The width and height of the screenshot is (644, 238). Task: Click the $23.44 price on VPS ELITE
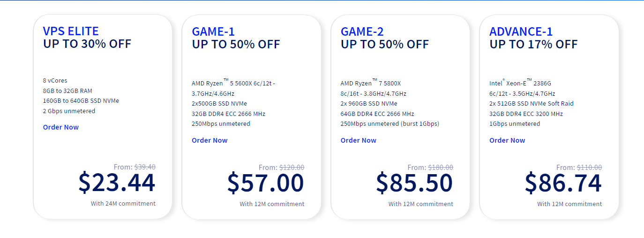click(x=117, y=183)
